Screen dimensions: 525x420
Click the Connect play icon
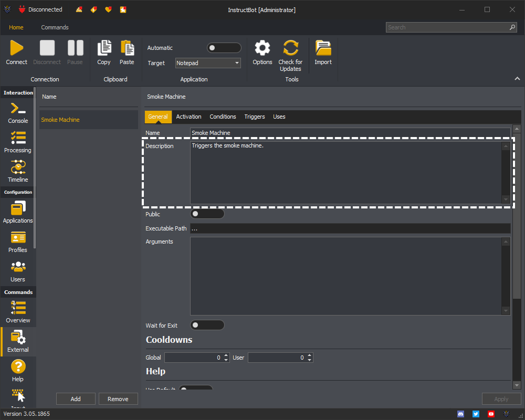(16, 48)
